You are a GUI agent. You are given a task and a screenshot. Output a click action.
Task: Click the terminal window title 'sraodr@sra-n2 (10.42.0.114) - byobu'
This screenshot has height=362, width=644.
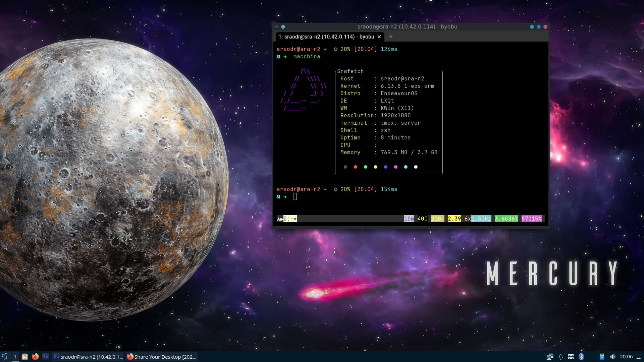click(407, 26)
